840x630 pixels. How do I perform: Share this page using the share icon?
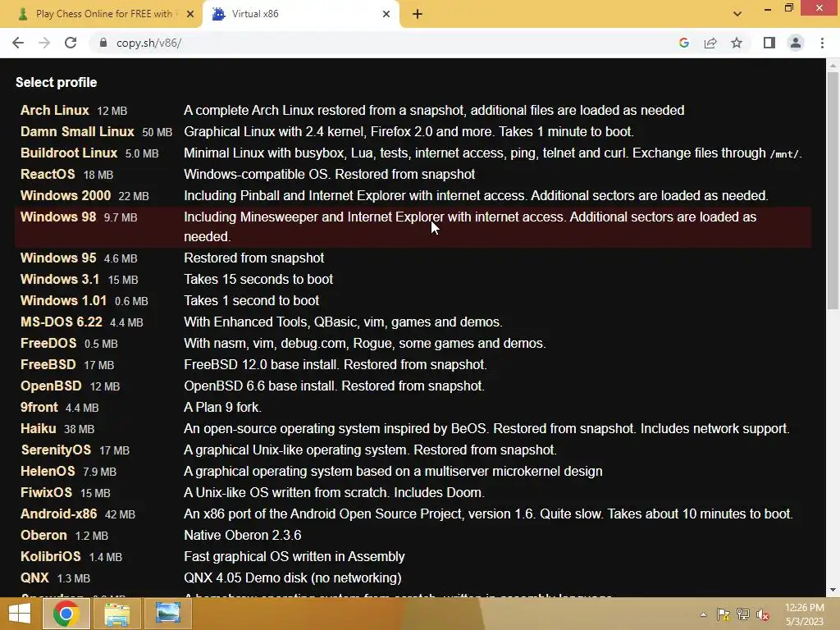pos(710,43)
